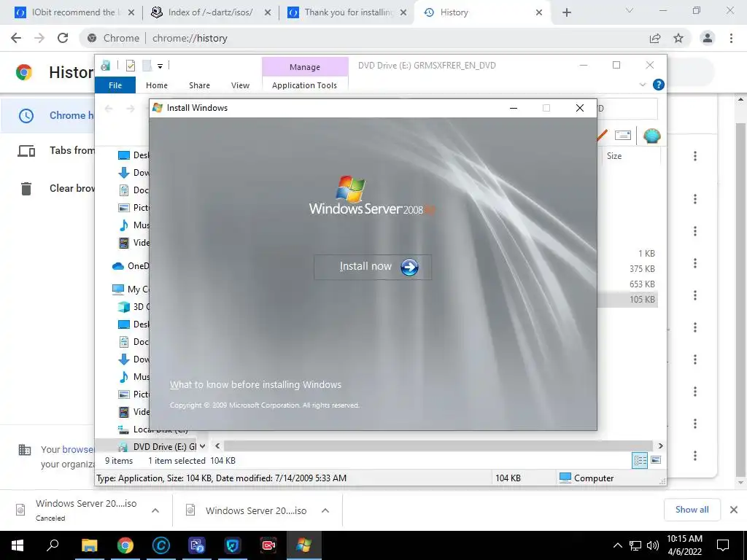This screenshot has height=560, width=747.
Task: Switch to the Home ribbon tab
Action: [x=157, y=85]
